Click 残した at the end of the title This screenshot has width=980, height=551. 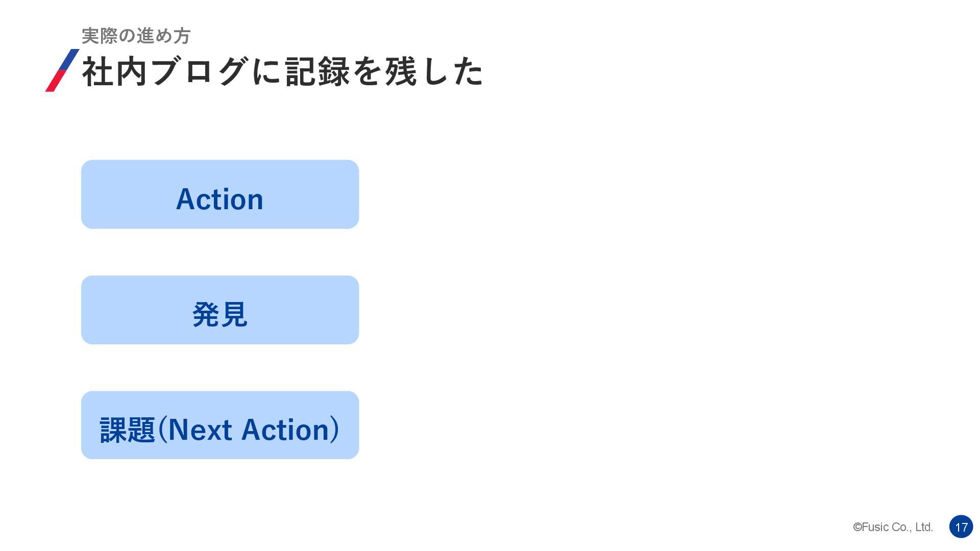(x=433, y=71)
